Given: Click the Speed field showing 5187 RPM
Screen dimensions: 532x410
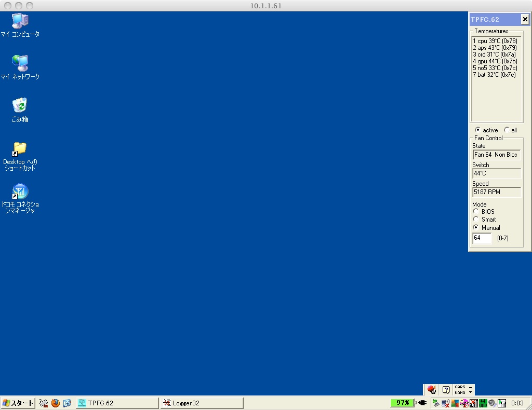Looking at the screenshot, I should pos(497,192).
